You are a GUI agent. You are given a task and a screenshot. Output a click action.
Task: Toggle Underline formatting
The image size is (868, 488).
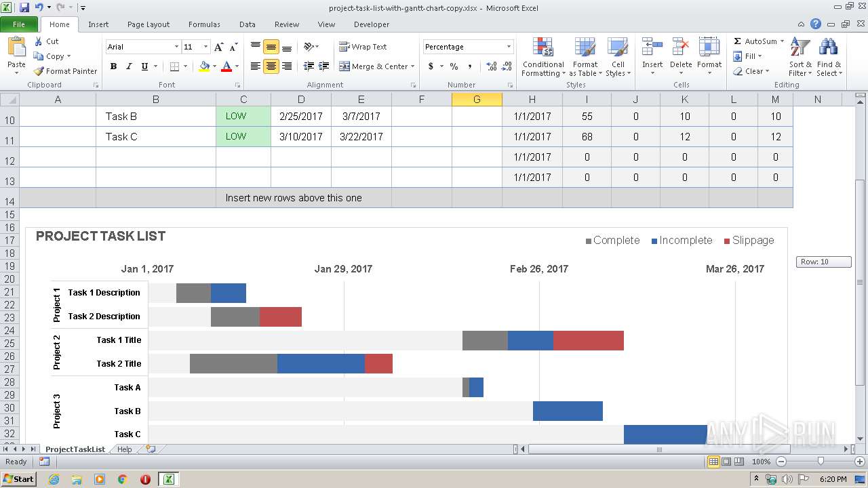pos(144,66)
